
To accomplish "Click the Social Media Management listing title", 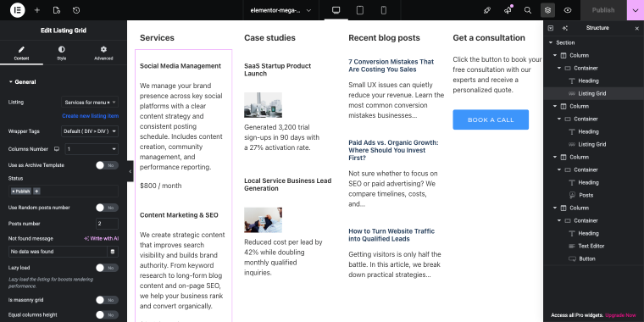I will (x=180, y=66).
